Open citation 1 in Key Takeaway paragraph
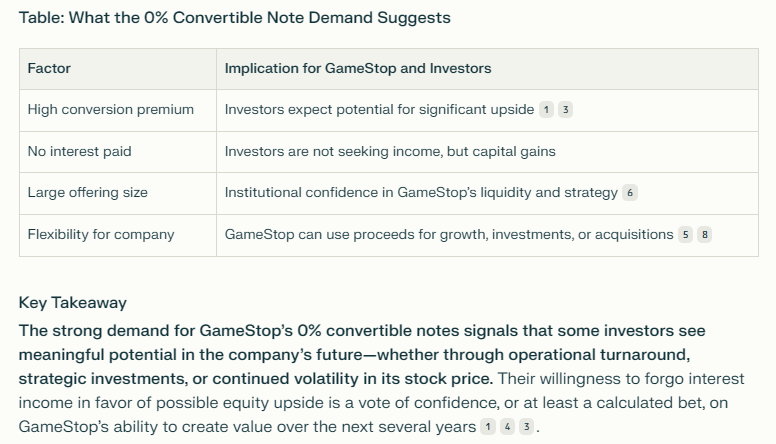This screenshot has height=444, width=776. pyautogui.click(x=488, y=427)
